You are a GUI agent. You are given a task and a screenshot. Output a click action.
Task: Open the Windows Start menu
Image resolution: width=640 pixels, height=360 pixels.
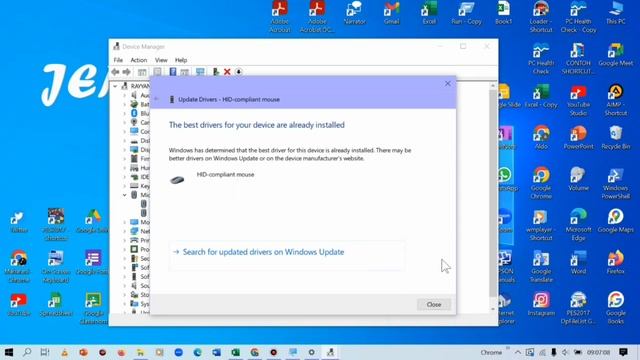click(x=8, y=352)
